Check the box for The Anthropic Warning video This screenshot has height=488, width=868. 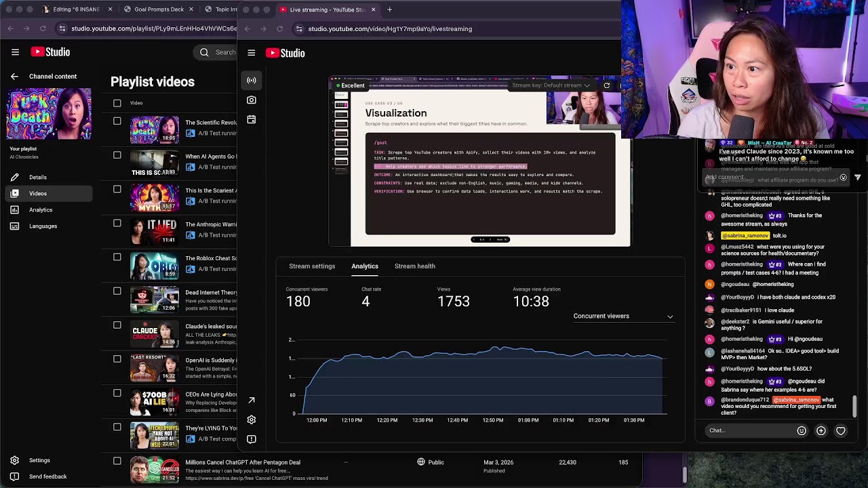click(x=117, y=223)
